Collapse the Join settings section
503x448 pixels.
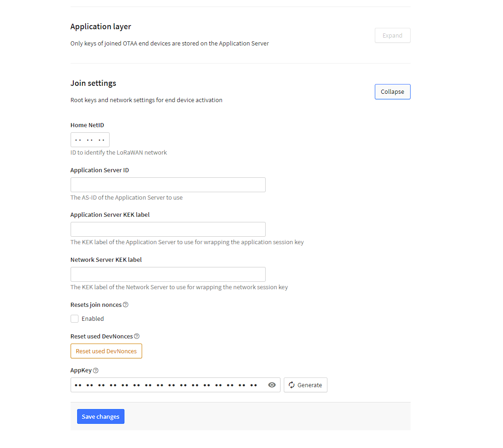pos(392,92)
